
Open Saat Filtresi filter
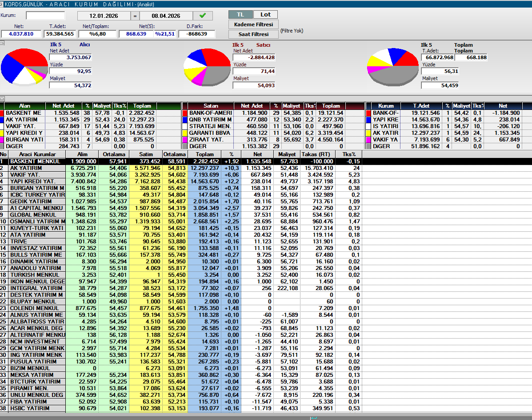click(253, 34)
